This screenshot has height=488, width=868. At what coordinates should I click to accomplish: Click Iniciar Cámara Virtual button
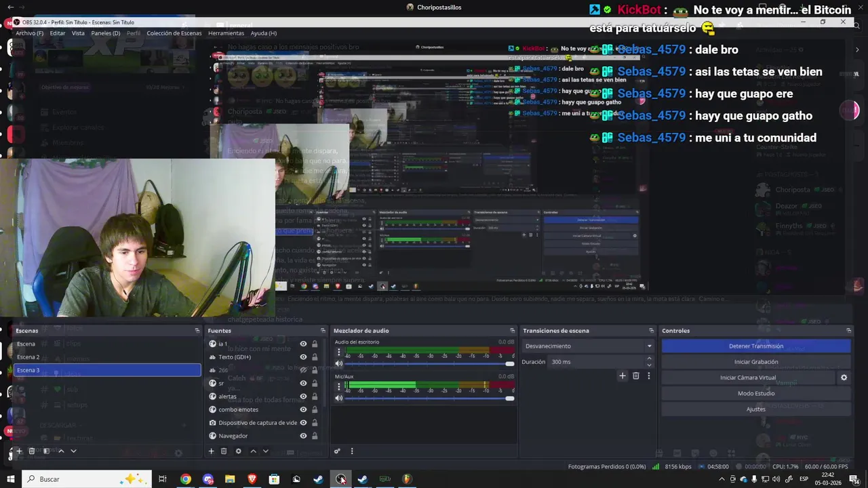pyautogui.click(x=748, y=378)
